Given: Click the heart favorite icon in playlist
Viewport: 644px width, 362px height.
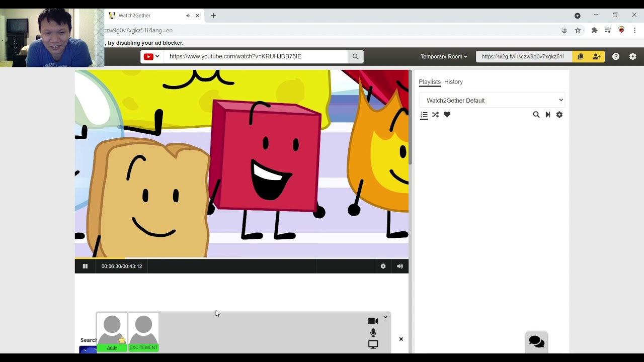Looking at the screenshot, I should pyautogui.click(x=447, y=115).
